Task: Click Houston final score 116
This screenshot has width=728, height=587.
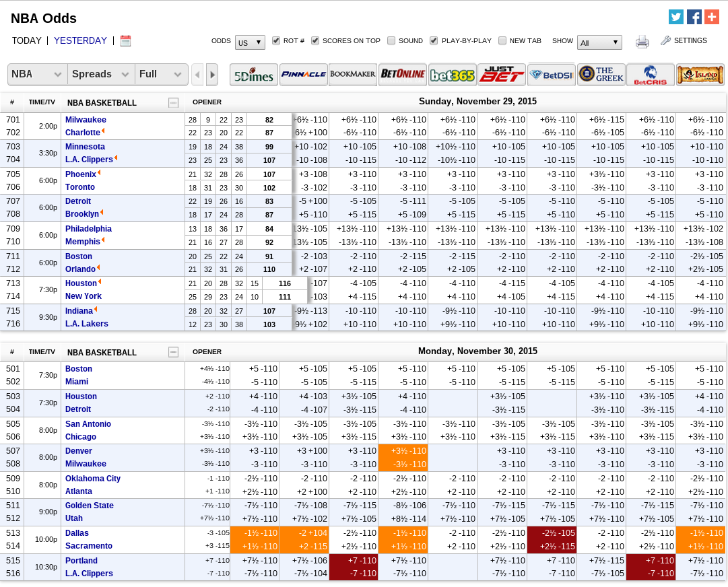Action: click(285, 283)
